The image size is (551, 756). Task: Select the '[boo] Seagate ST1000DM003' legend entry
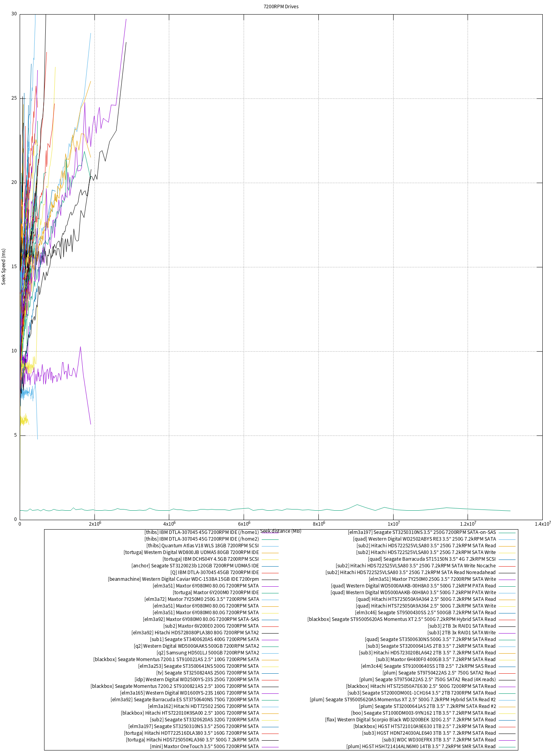click(423, 713)
